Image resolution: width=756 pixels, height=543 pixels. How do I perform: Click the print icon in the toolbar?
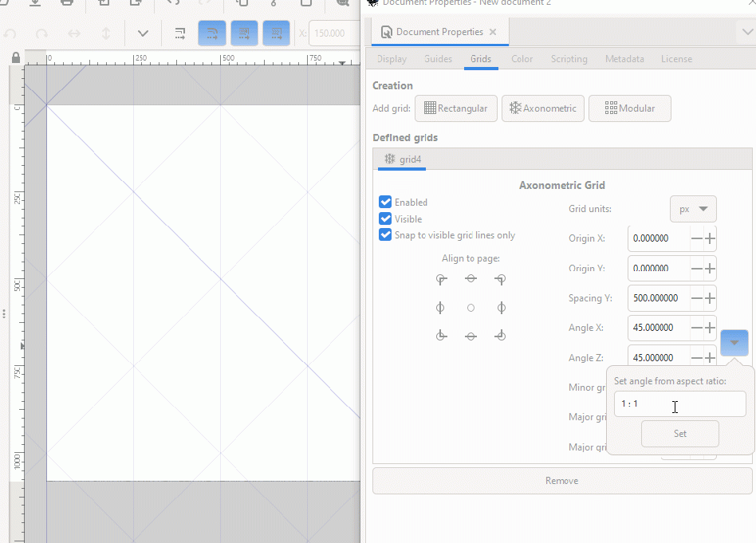[67, 4]
